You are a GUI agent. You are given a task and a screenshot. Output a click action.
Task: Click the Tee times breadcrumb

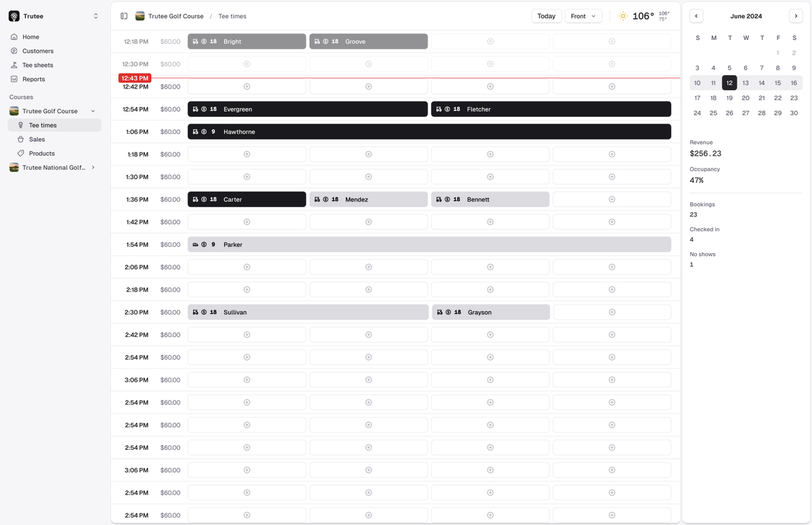click(x=232, y=16)
